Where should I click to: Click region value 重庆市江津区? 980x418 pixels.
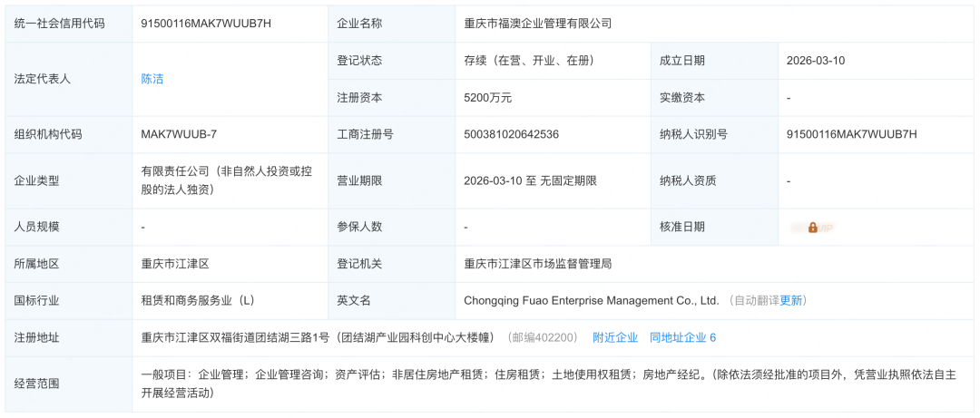[175, 264]
